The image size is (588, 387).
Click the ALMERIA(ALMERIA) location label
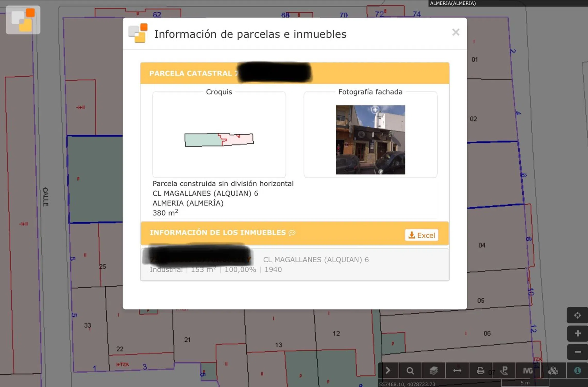click(453, 3)
